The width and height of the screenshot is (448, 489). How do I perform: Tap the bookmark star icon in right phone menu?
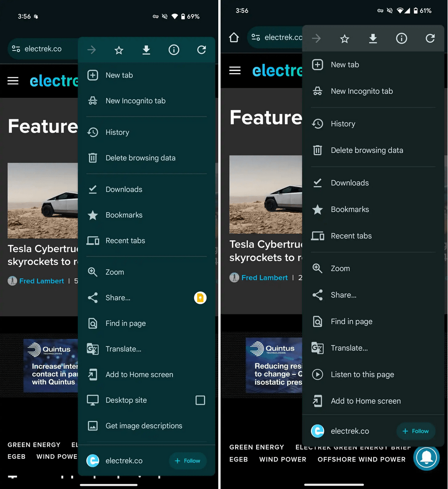(345, 39)
